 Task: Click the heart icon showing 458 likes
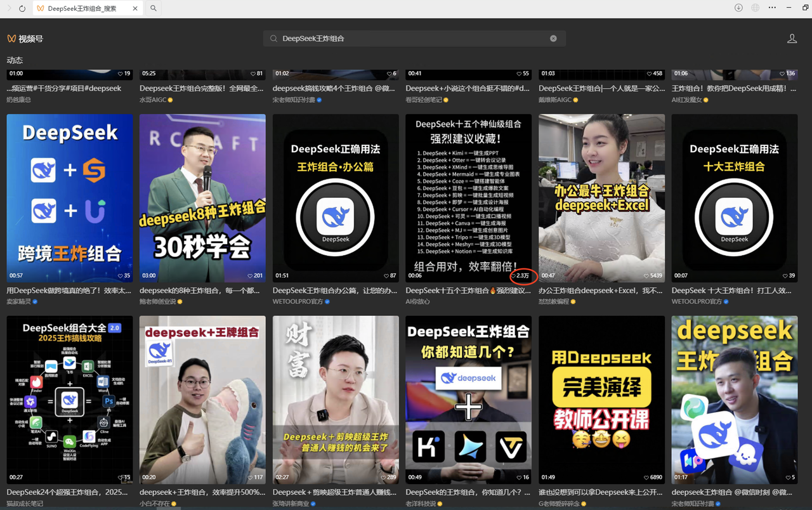[x=650, y=74]
